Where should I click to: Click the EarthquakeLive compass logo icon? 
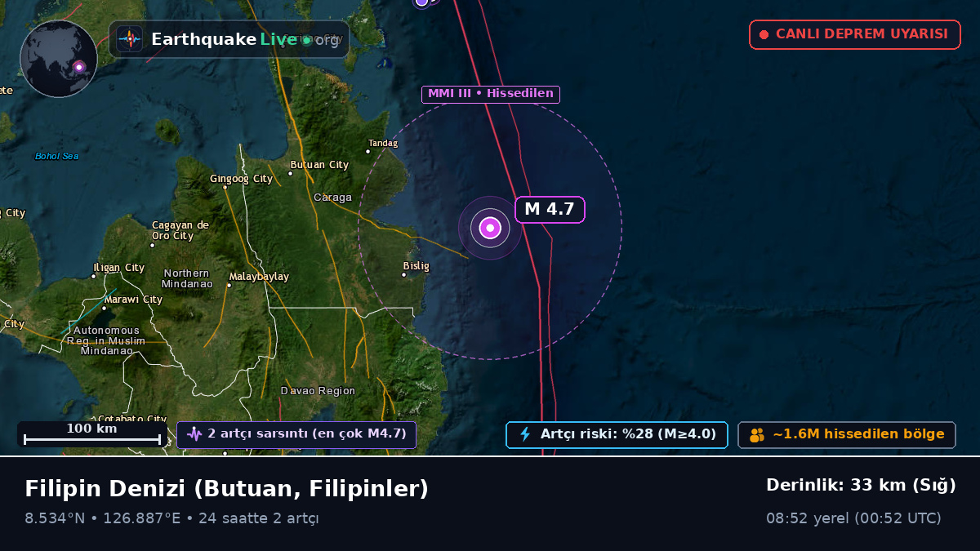click(129, 39)
